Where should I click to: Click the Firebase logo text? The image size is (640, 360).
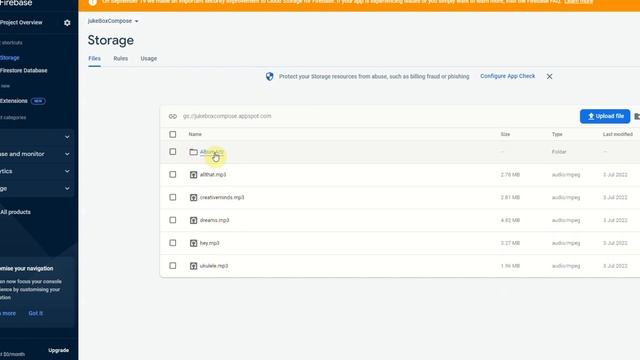tap(16, 3)
